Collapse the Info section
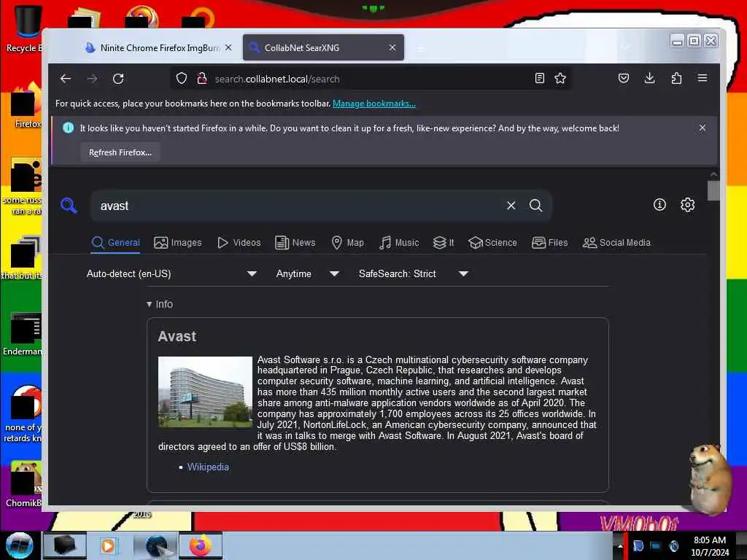 click(160, 304)
